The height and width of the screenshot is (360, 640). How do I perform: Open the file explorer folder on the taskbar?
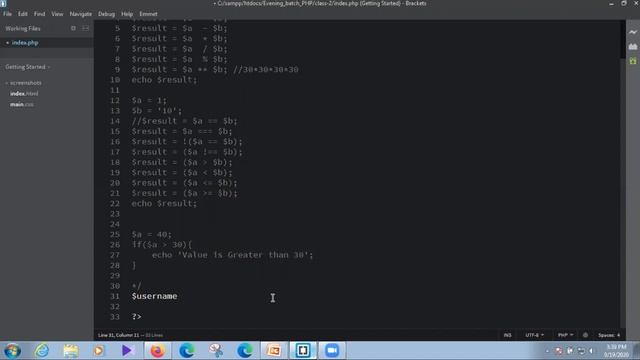71,351
